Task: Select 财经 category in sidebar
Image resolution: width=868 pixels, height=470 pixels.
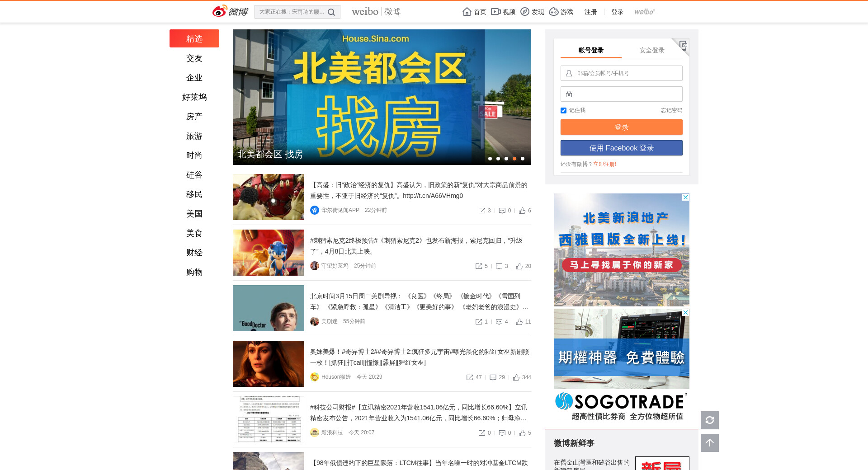Action: pos(194,253)
